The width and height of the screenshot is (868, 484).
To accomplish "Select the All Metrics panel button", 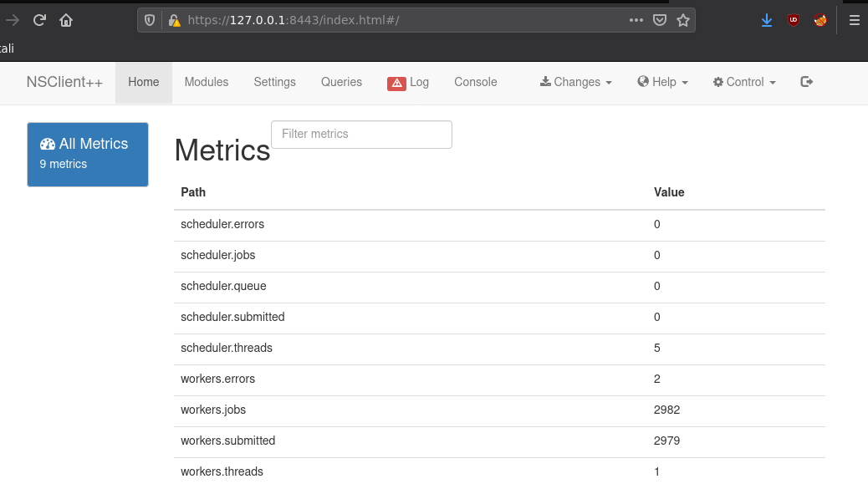I will (88, 154).
